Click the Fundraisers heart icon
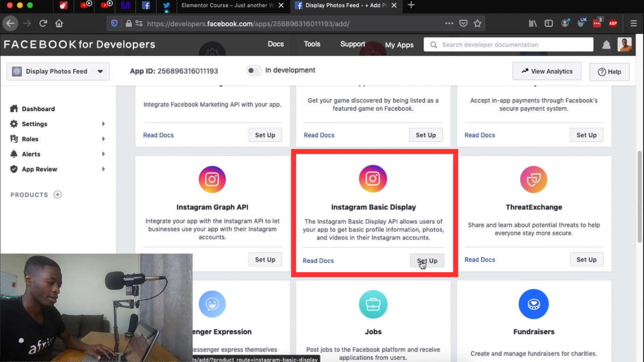644x362 pixels. (x=534, y=304)
